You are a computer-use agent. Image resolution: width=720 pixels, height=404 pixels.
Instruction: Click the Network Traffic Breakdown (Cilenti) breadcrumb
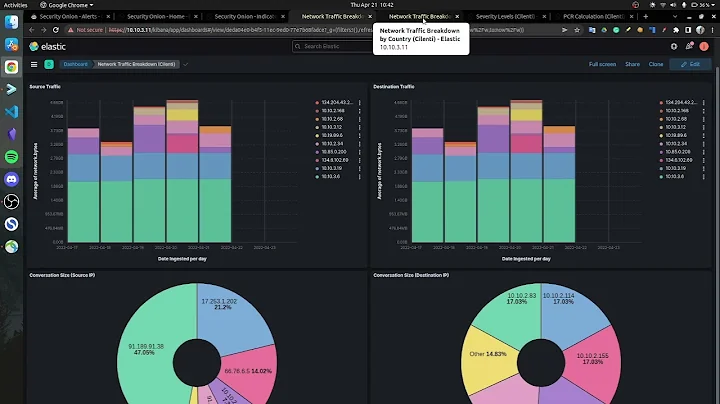136,64
